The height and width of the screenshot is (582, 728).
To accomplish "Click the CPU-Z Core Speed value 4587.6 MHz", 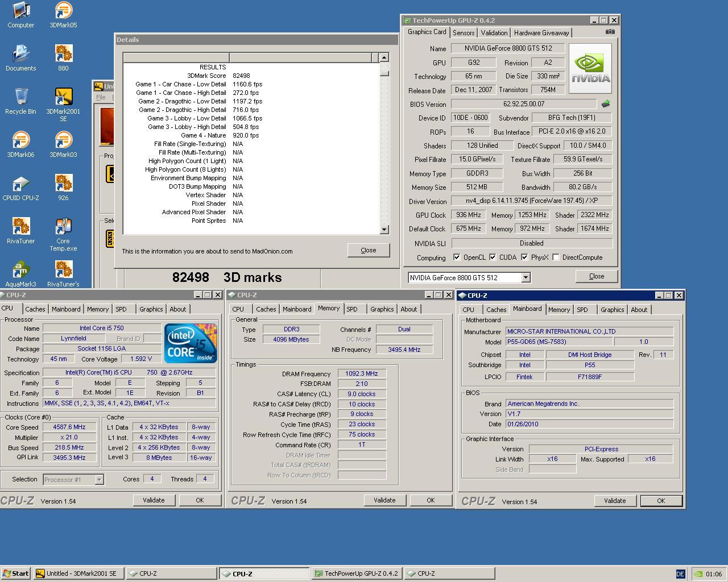I will click(x=69, y=427).
